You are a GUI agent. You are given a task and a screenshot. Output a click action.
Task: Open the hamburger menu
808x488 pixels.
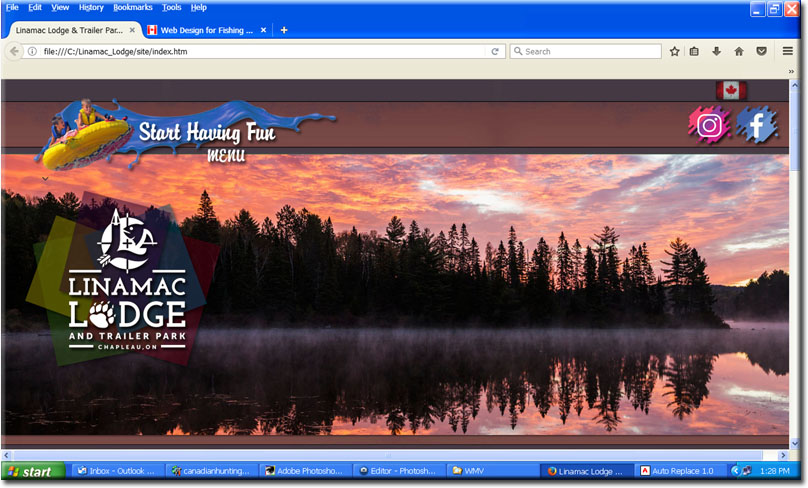pos(787,51)
